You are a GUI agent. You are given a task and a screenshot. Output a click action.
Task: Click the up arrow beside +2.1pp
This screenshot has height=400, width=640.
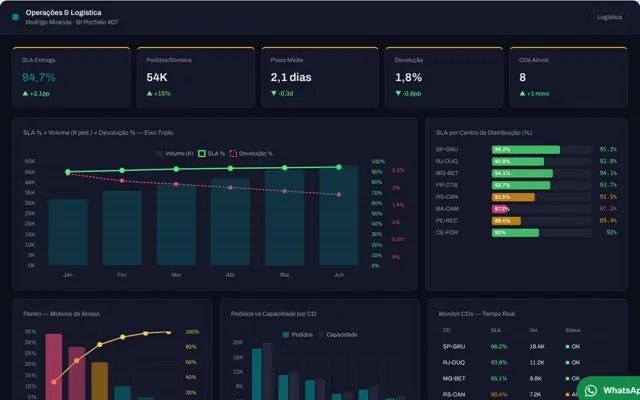tap(25, 93)
